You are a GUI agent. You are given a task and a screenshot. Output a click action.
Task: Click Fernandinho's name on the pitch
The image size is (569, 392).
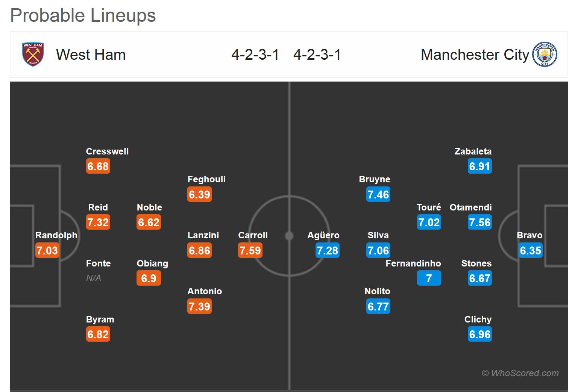[413, 263]
